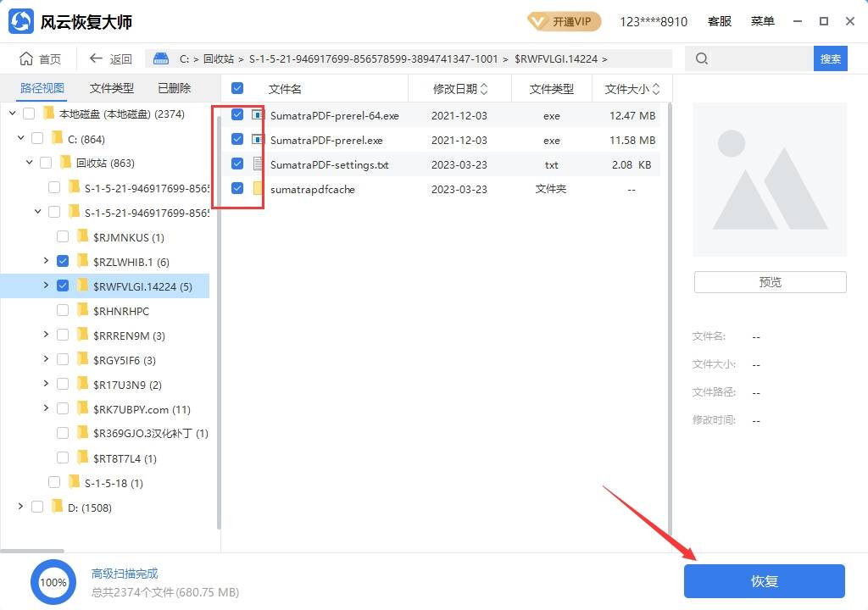
Task: Click the 搜索 search button
Action: pos(831,58)
